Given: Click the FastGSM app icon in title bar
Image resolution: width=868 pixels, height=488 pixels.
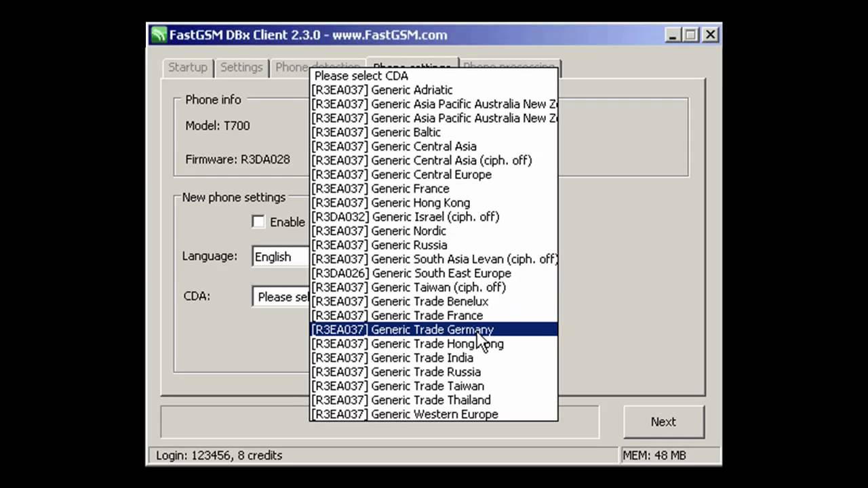Looking at the screenshot, I should [159, 35].
